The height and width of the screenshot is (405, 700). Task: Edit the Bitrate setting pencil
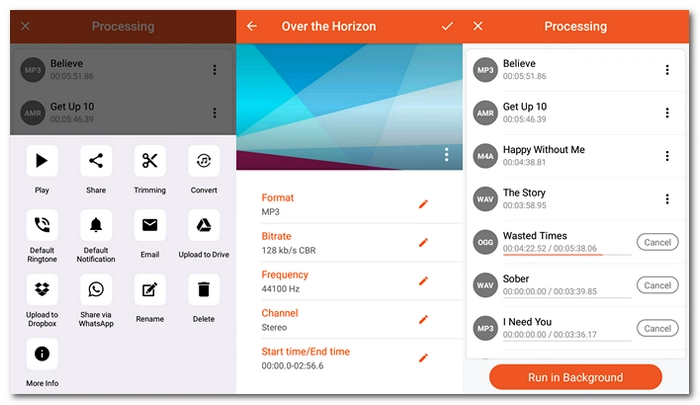423,242
